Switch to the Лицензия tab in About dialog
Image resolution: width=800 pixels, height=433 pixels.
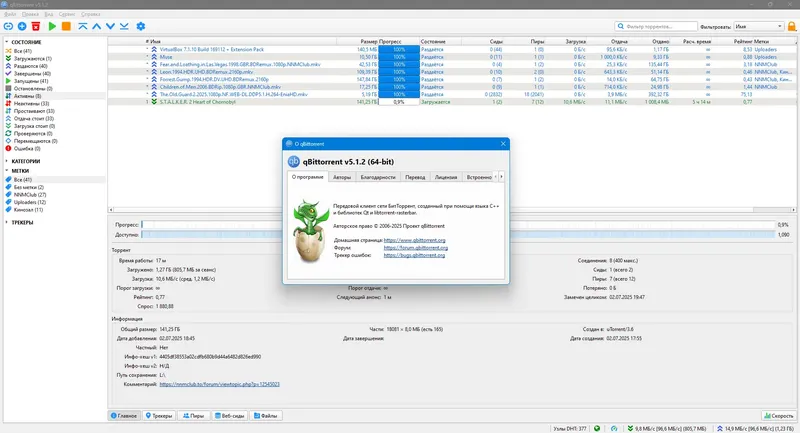(x=446, y=177)
